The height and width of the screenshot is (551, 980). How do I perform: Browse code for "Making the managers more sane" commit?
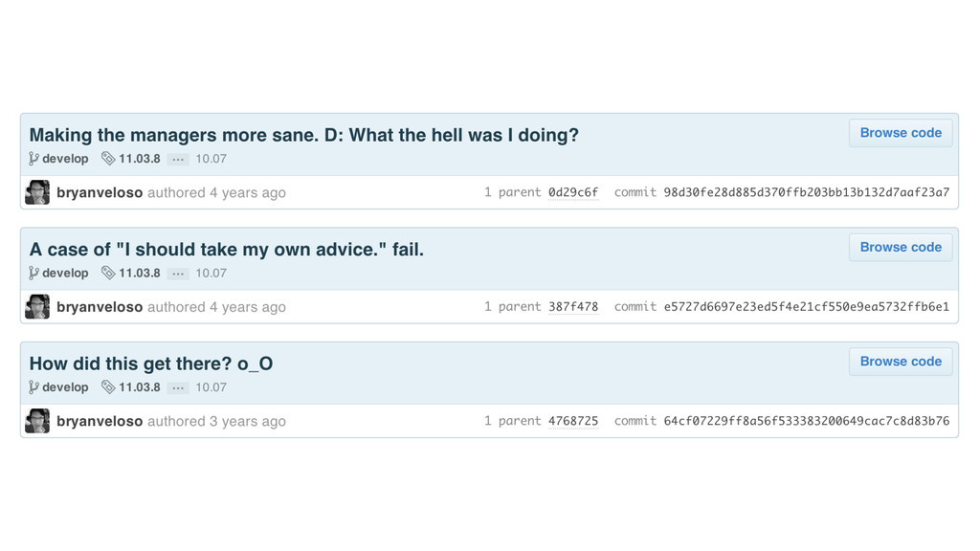tap(901, 133)
